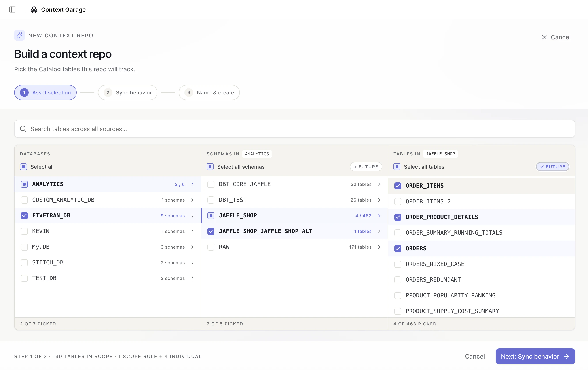Click Next: Sync behavior button
The height and width of the screenshot is (370, 588).
point(535,356)
